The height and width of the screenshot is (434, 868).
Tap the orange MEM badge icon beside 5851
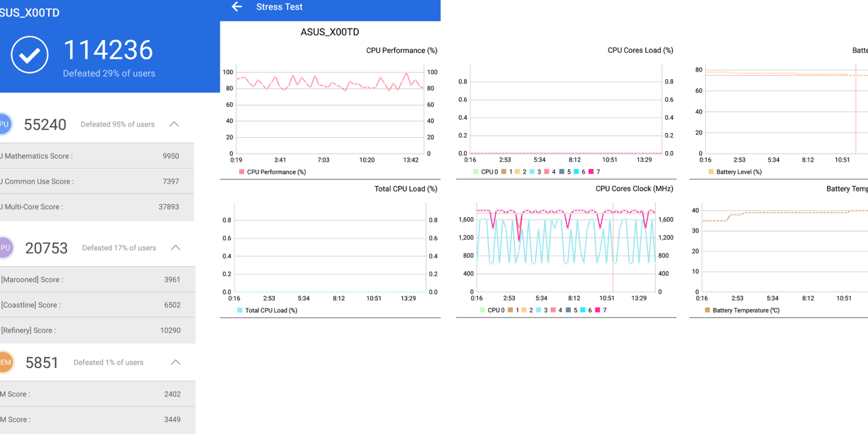point(5,362)
